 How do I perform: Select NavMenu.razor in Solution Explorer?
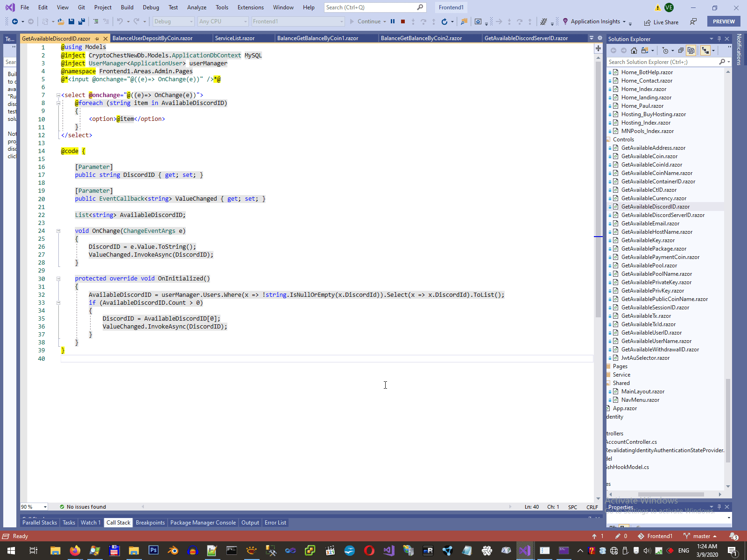(640, 400)
